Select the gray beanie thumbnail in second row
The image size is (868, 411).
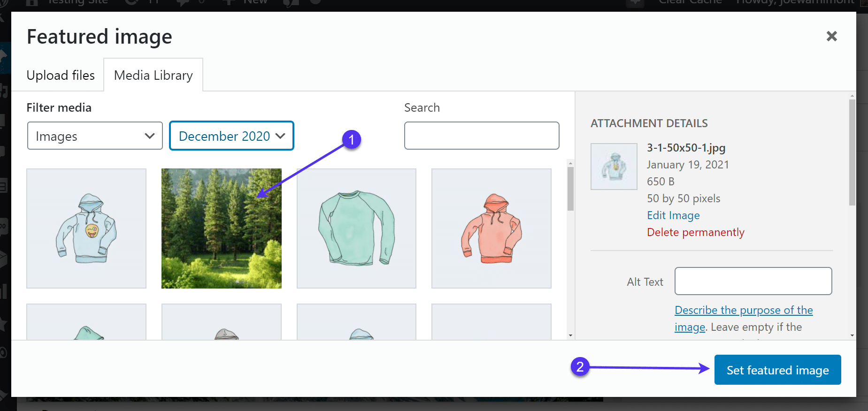(x=221, y=324)
